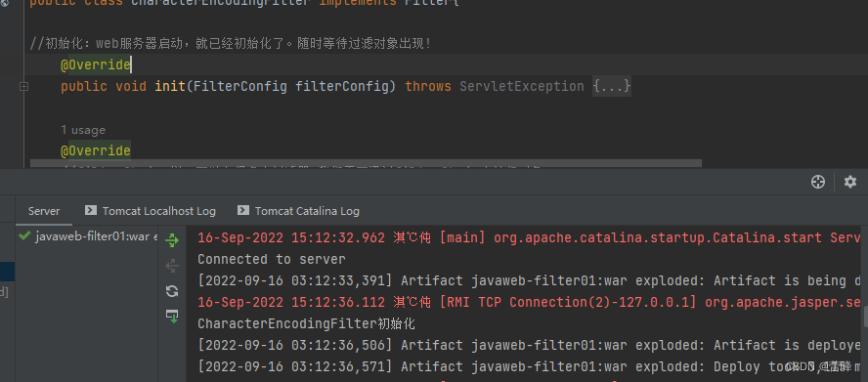Click the greyed-out Undeploy arrows icon
This screenshot has width=868, height=382.
point(172,266)
